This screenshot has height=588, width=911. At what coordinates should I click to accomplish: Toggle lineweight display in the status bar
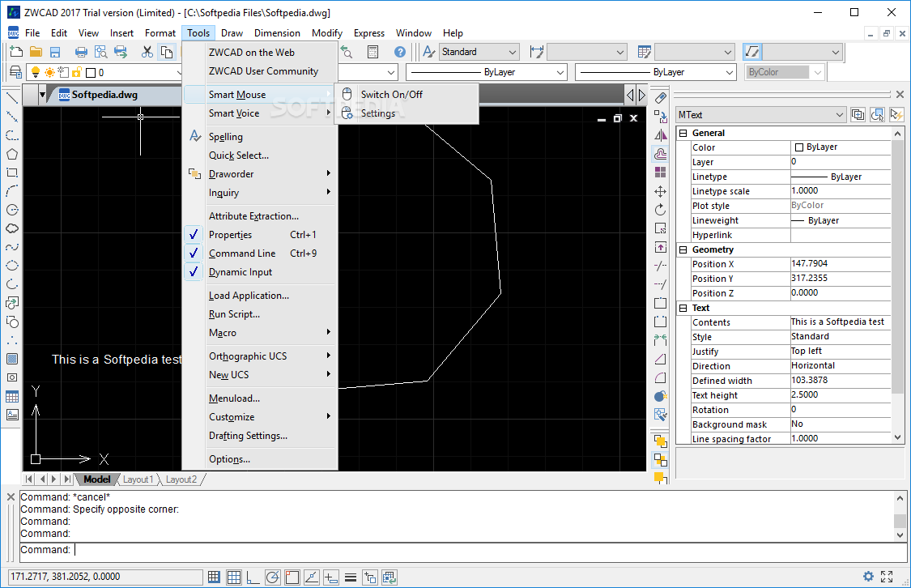pos(351,577)
